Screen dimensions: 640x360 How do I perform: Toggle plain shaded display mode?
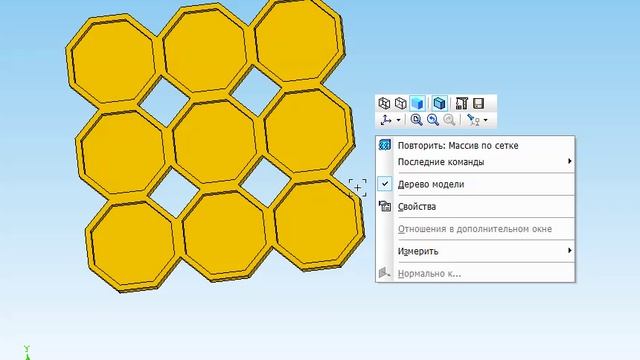[418, 103]
